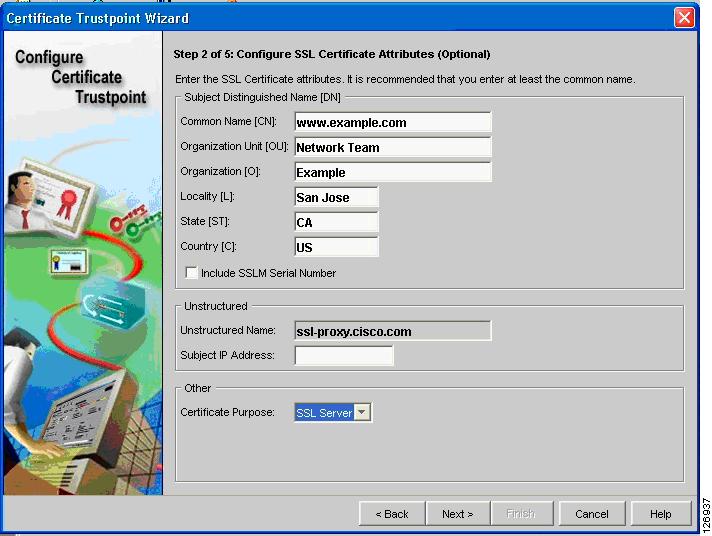712x536 pixels.
Task: Click the Unstructured group label
Action: coord(216,306)
